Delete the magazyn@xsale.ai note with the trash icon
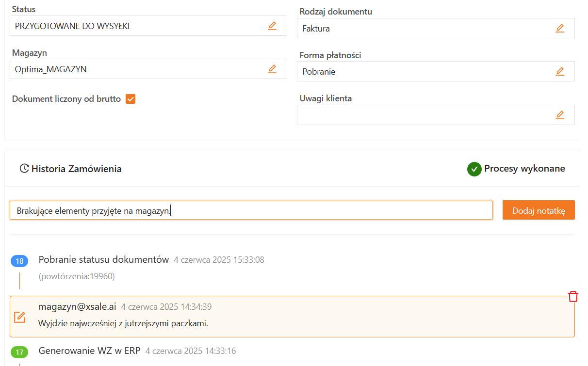The width and height of the screenshot is (588, 366). (573, 297)
